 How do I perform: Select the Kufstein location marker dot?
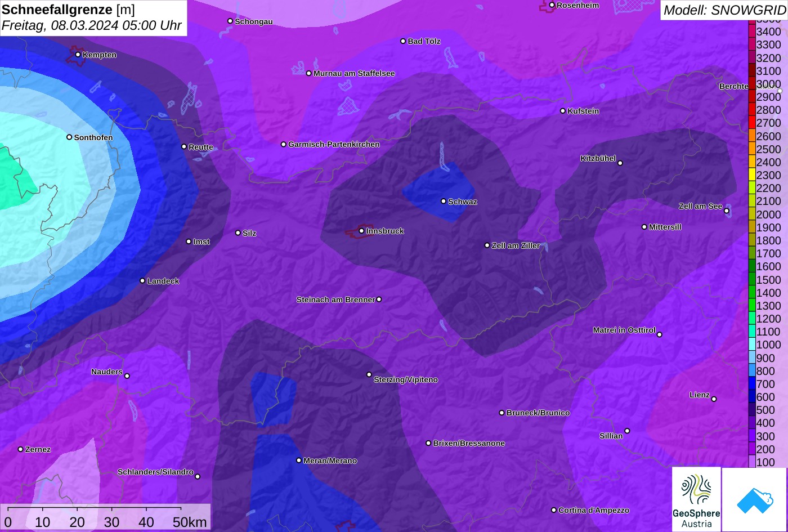pos(562,111)
